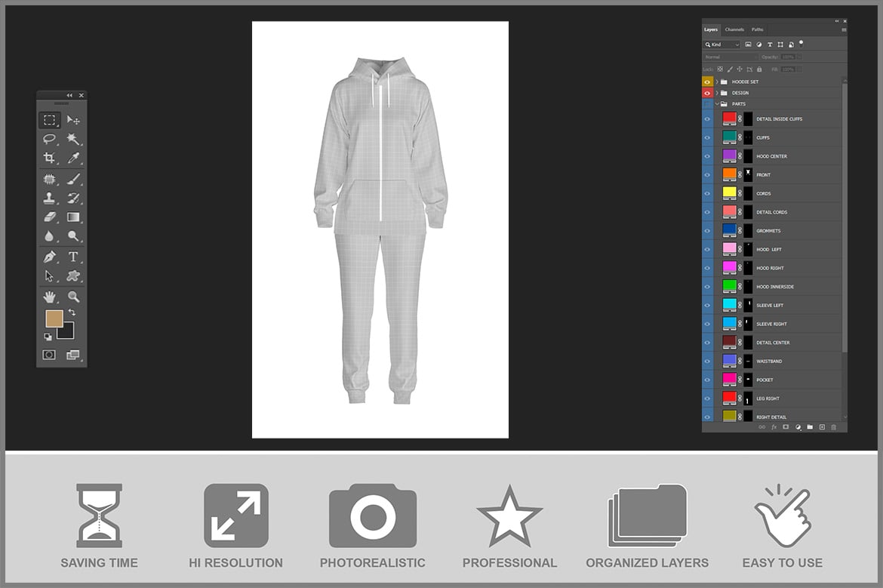This screenshot has width=883, height=588.
Task: Select the Eyedropper tool
Action: 73,158
